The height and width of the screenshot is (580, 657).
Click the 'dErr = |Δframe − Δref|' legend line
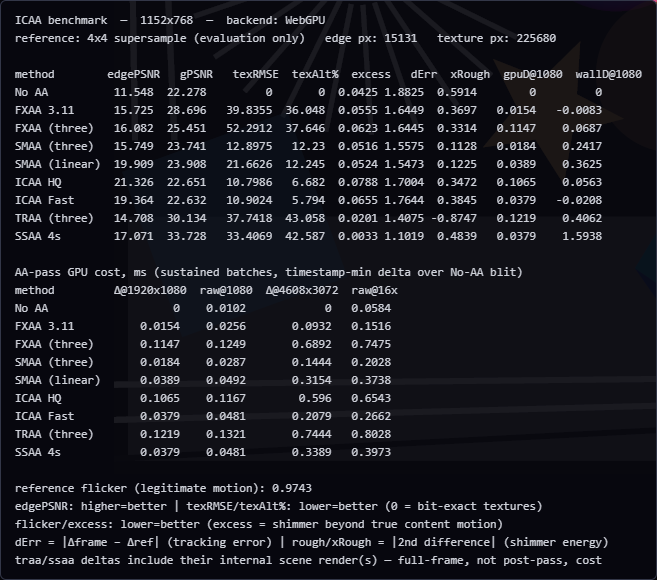pos(311,543)
